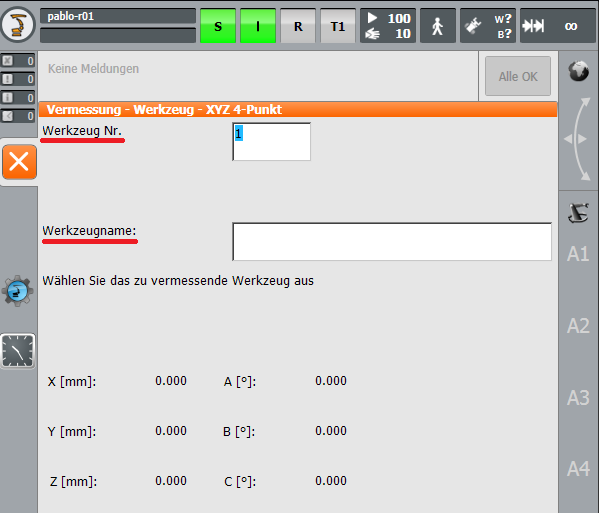Viewport: 599px width, 513px height.
Task: Click the Submit interpreter S status indicator
Action: tap(218, 26)
